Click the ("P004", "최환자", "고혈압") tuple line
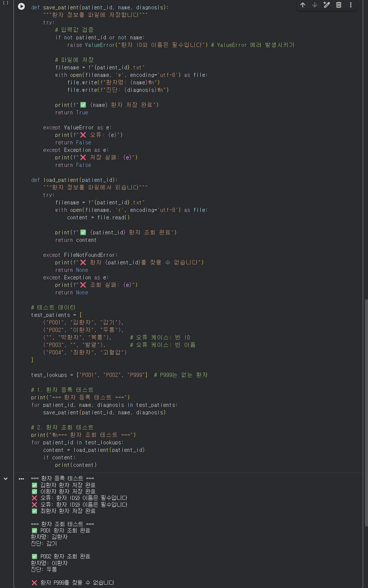Screen dimensions: 368x588 [85, 352]
